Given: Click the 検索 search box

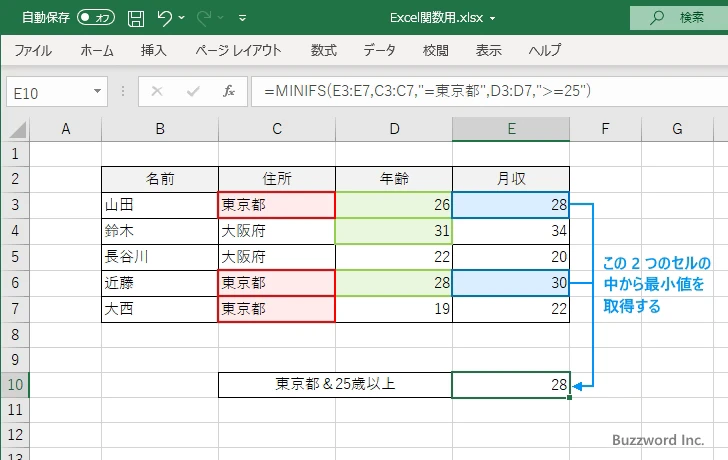Looking at the screenshot, I should click(x=679, y=18).
